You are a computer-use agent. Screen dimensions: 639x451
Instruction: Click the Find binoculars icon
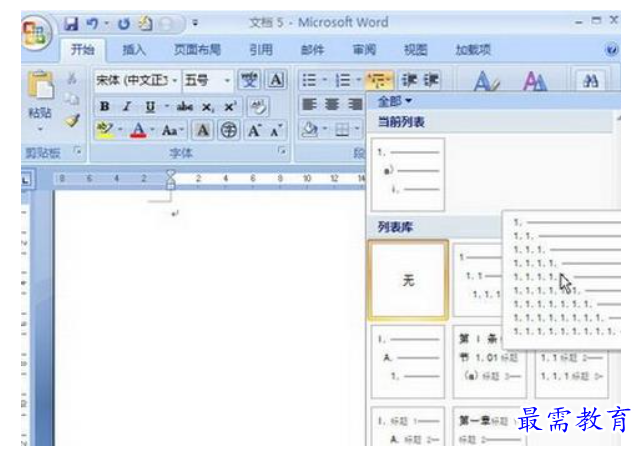point(591,81)
